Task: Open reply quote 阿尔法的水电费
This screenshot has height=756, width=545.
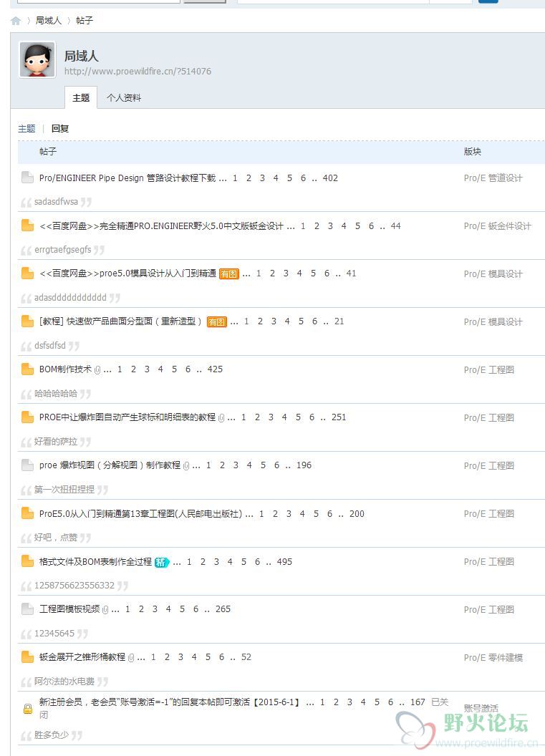Action: pyautogui.click(x=64, y=682)
